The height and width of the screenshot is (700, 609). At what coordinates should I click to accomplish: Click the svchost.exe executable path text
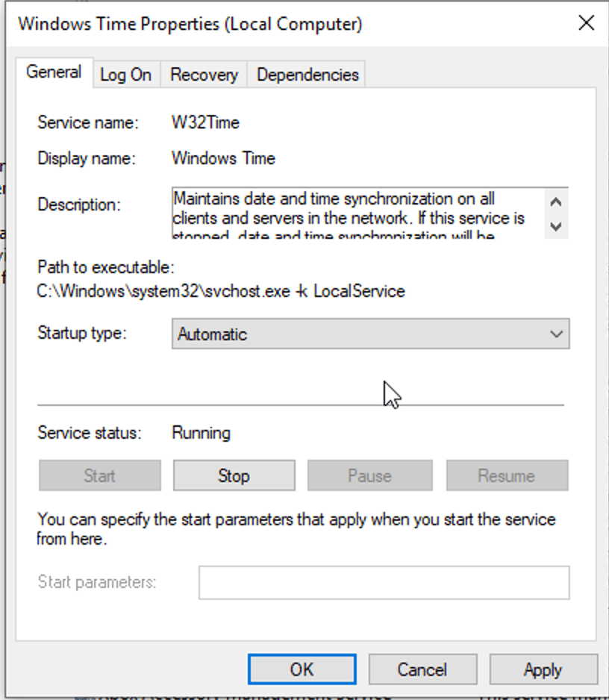point(221,291)
